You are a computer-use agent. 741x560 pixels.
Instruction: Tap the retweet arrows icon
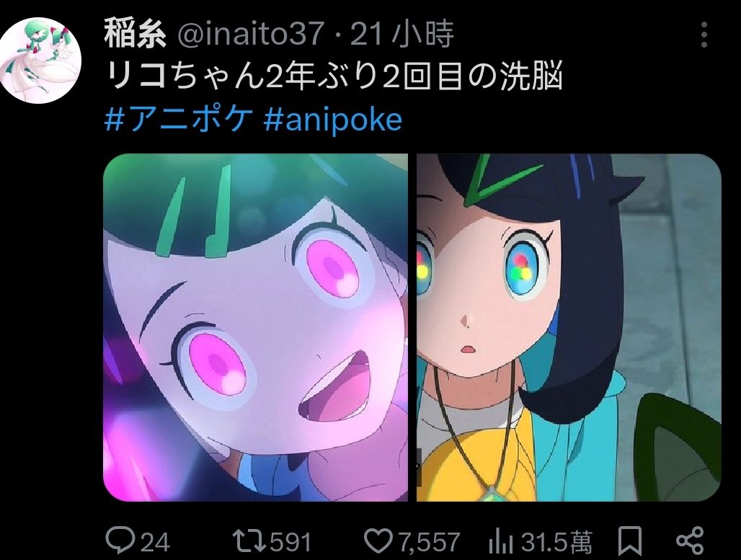tap(250, 541)
